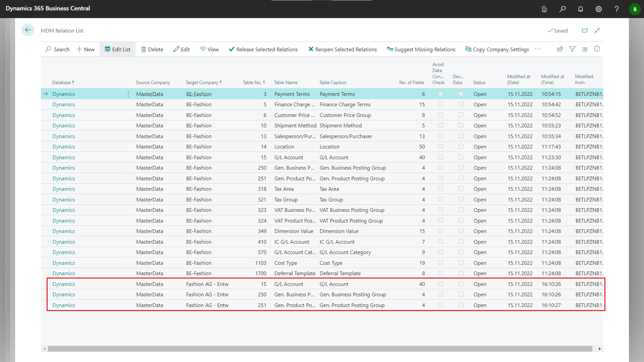The height and width of the screenshot is (362, 644).
Task: Open the Tell Me search magnifier
Action: click(x=562, y=9)
